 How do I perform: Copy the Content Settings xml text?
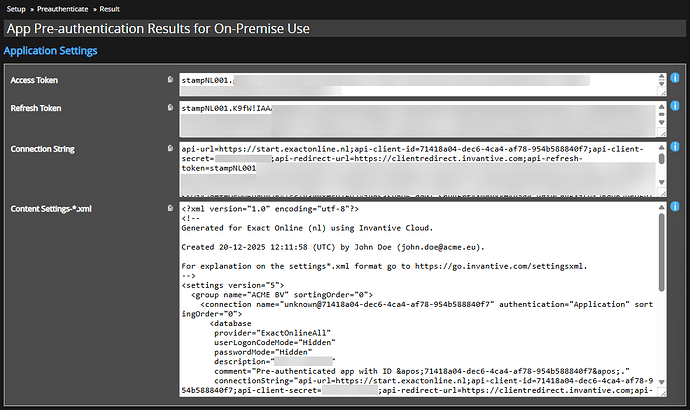click(x=171, y=207)
